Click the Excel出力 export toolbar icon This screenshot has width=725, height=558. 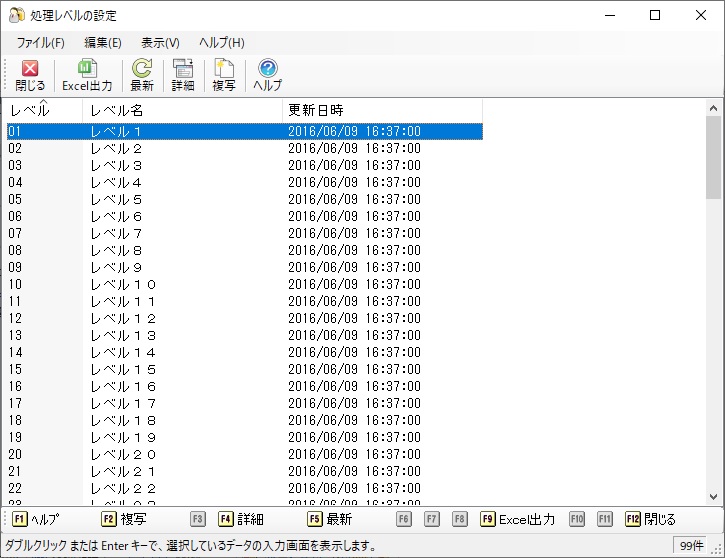pyautogui.click(x=87, y=69)
